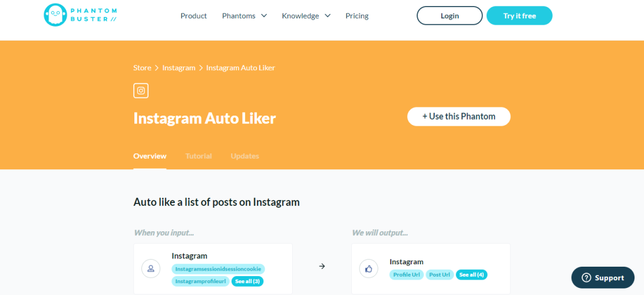Expand See all (4) output tags
Viewport: 644px width, 295px height.
pyautogui.click(x=471, y=275)
